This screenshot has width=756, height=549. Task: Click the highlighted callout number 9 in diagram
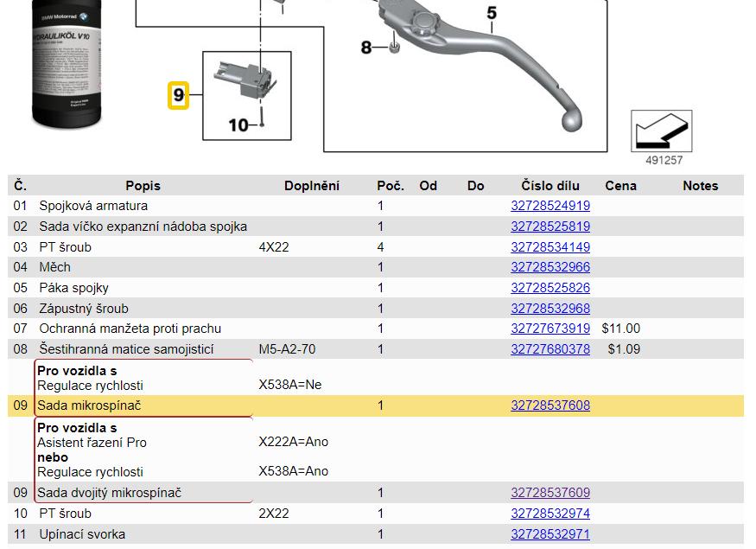pyautogui.click(x=178, y=94)
